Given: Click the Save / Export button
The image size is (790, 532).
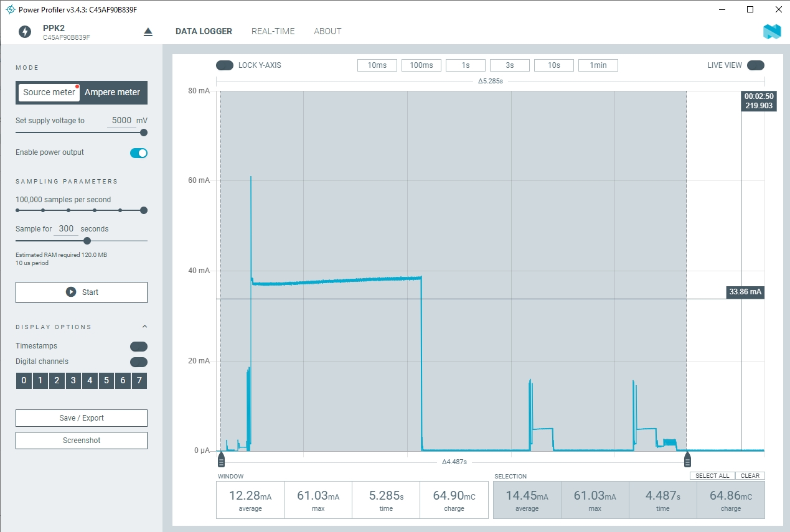Looking at the screenshot, I should pos(82,418).
